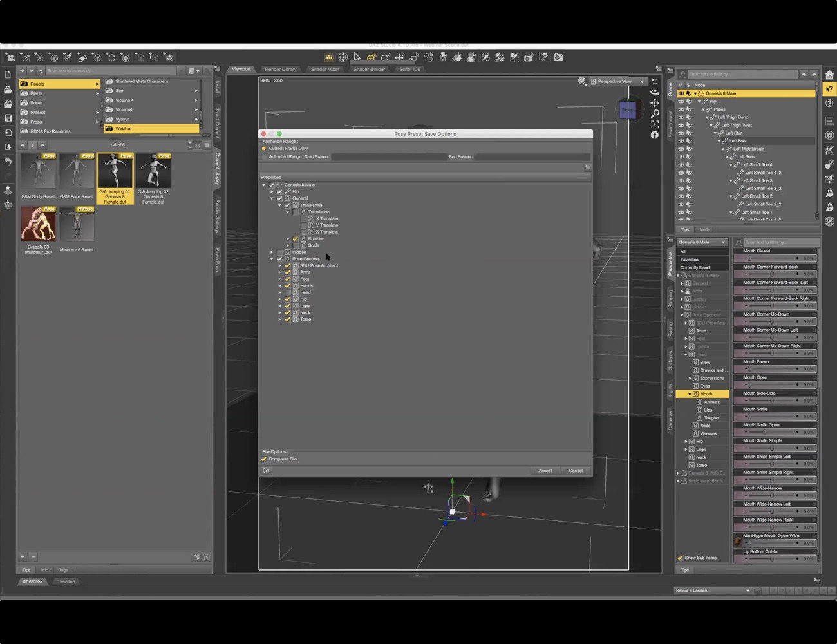Select the Rotate tool in top toolbar

386,57
